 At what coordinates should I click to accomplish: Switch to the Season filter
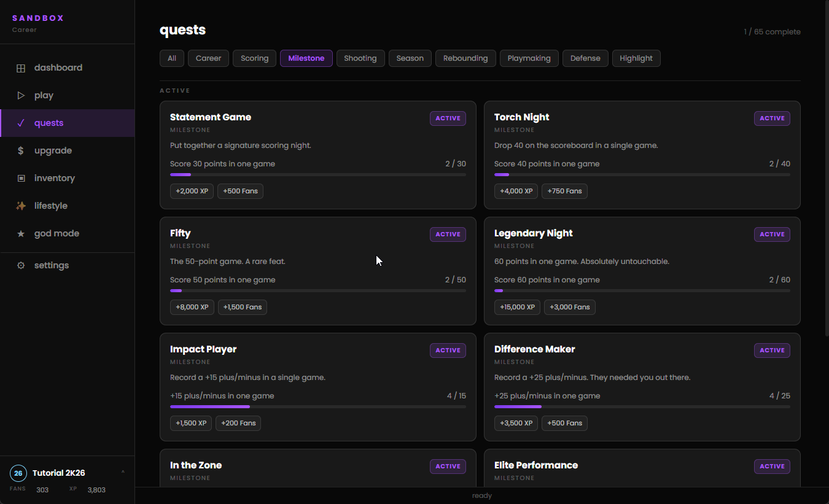click(410, 58)
